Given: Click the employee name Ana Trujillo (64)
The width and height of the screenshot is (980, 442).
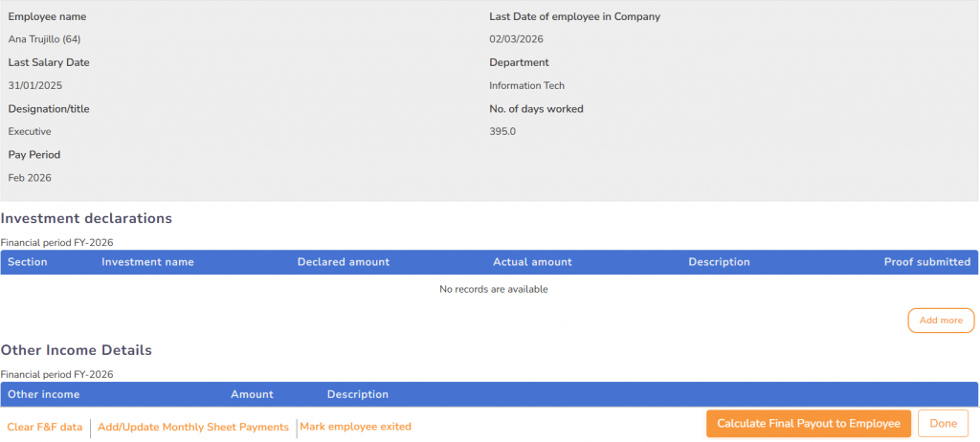Looking at the screenshot, I should [44, 39].
